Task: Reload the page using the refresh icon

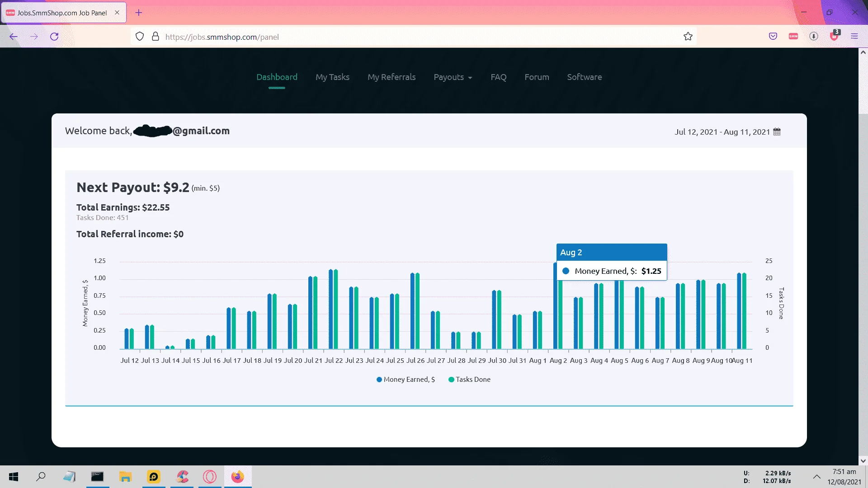Action: pos(54,37)
